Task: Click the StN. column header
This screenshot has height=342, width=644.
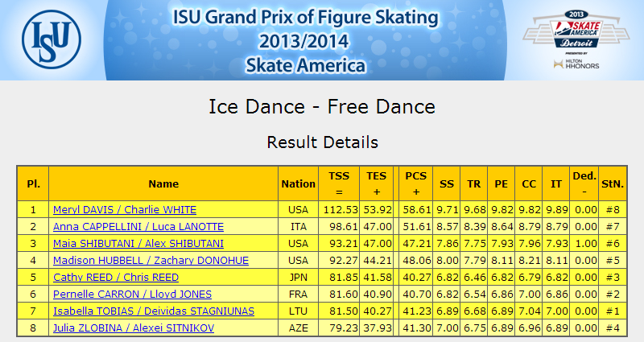Action: pyautogui.click(x=613, y=183)
